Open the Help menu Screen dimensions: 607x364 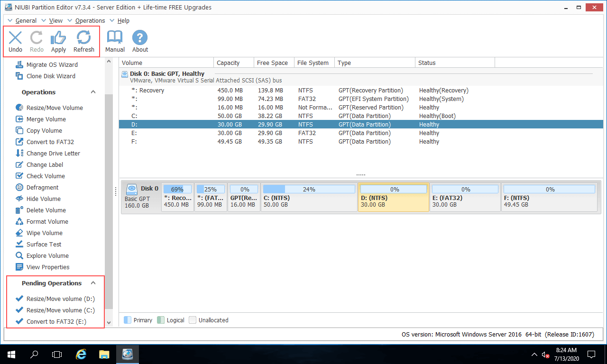[123, 21]
